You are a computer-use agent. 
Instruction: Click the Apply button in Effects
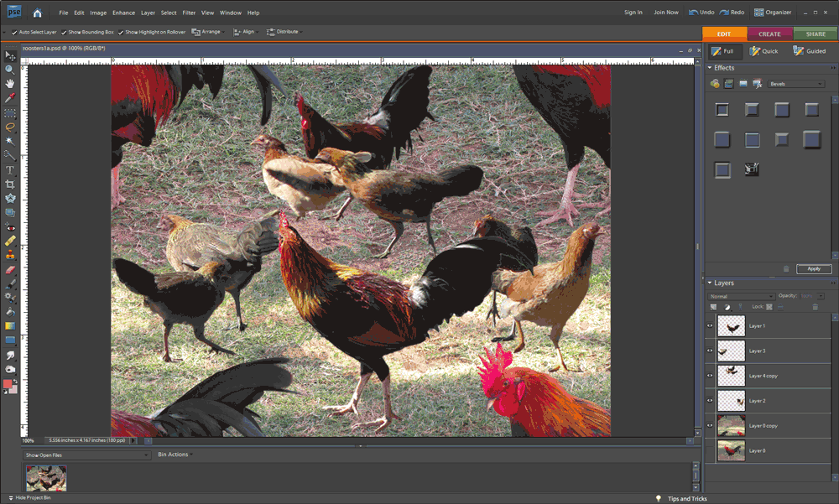pos(814,269)
